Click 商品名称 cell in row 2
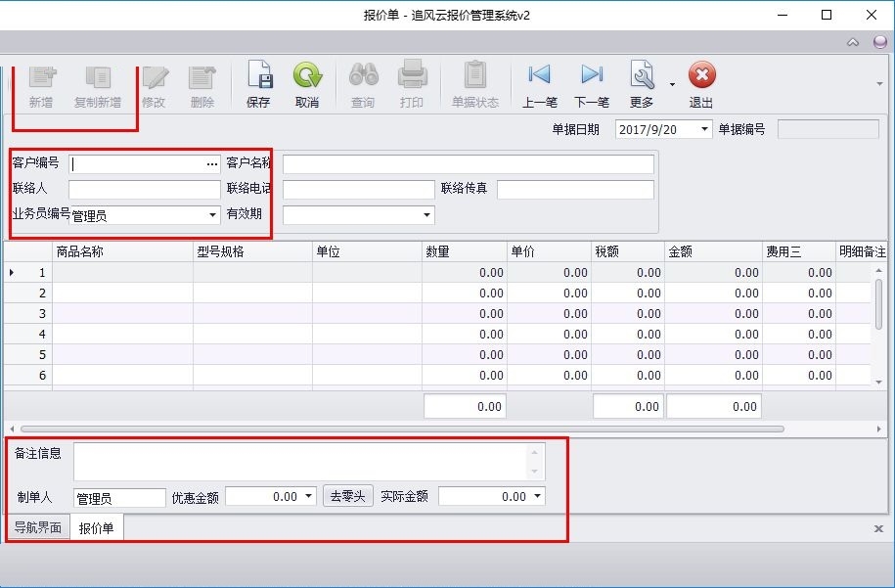The width and height of the screenshot is (895, 588). [122, 293]
